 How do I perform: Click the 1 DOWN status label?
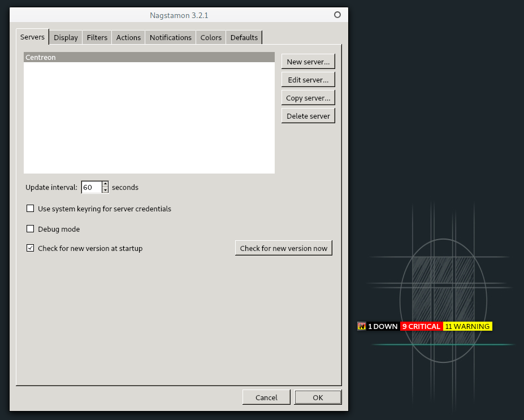click(383, 326)
